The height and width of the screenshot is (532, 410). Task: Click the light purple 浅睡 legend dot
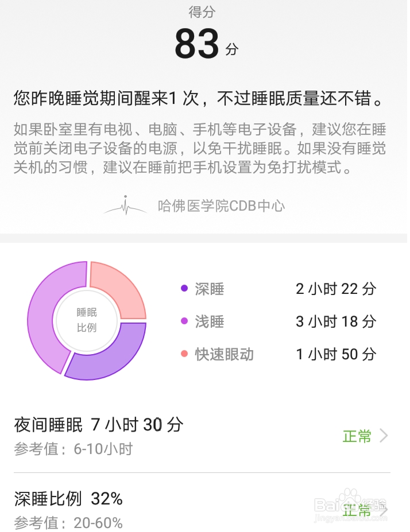(184, 321)
